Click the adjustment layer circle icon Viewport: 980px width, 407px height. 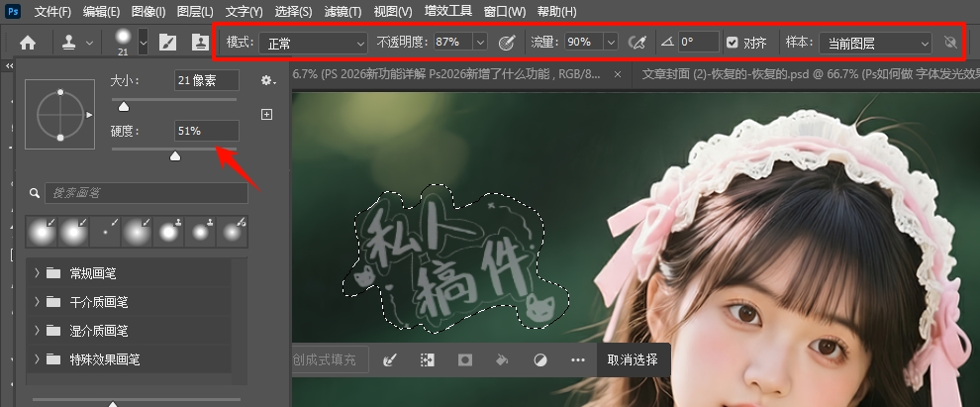tap(540, 360)
